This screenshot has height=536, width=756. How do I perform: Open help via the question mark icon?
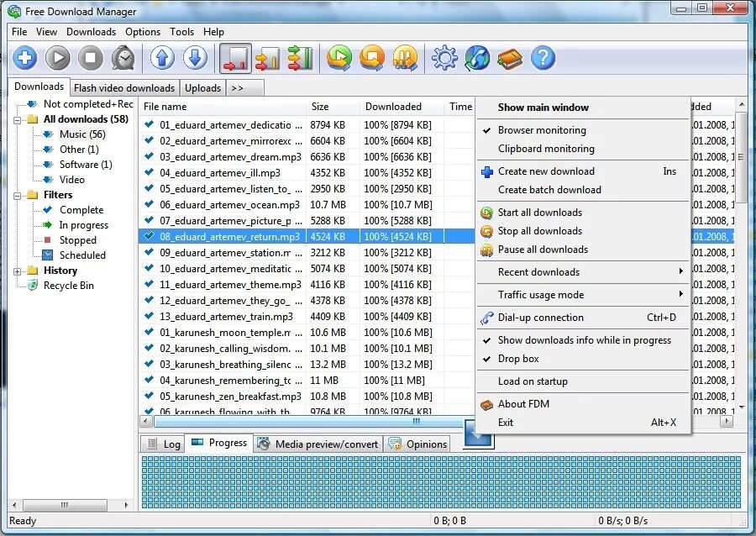point(543,58)
